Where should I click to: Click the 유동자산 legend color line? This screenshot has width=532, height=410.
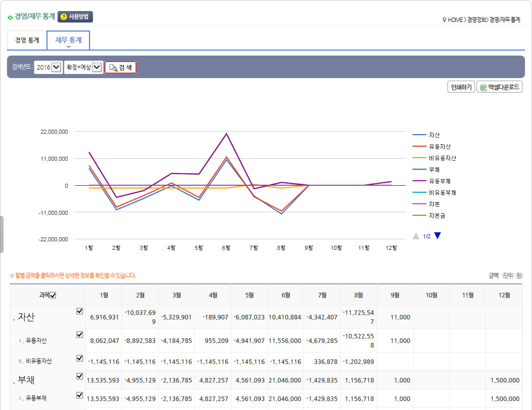419,146
